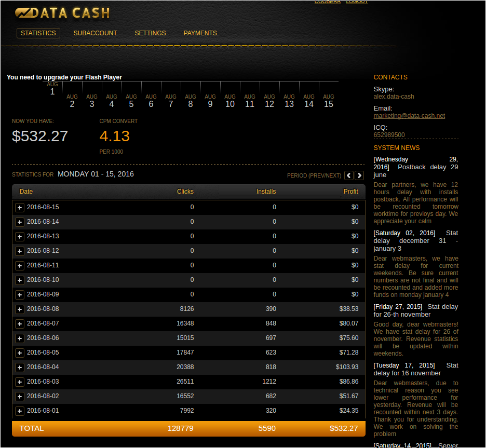Expand the 2016-08-06 row
This screenshot has width=486, height=448.
click(x=20, y=338)
